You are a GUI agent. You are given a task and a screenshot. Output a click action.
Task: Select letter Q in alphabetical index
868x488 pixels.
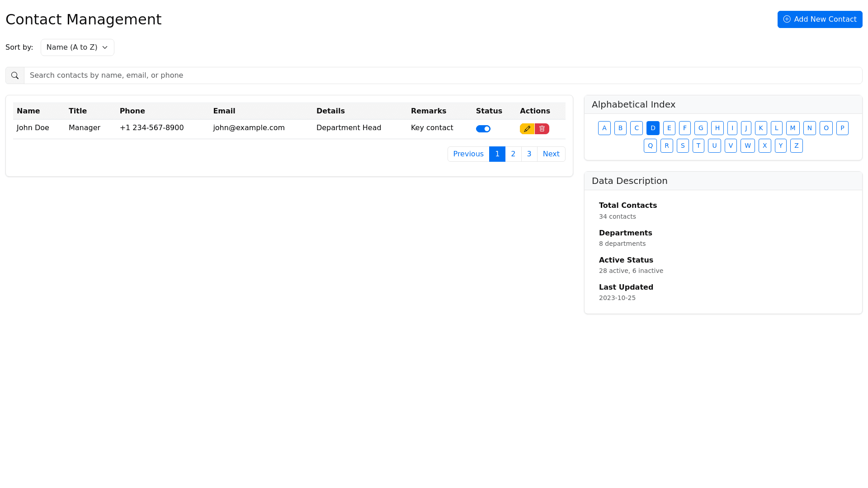click(650, 145)
